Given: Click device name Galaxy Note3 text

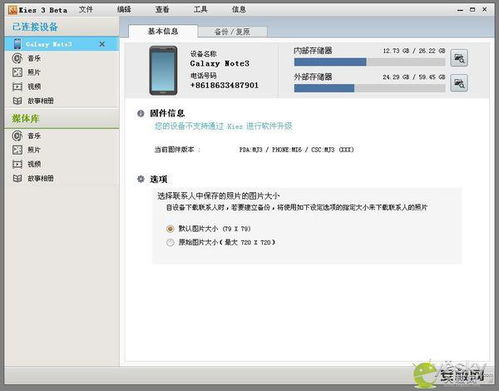Looking at the screenshot, I should click(220, 63).
